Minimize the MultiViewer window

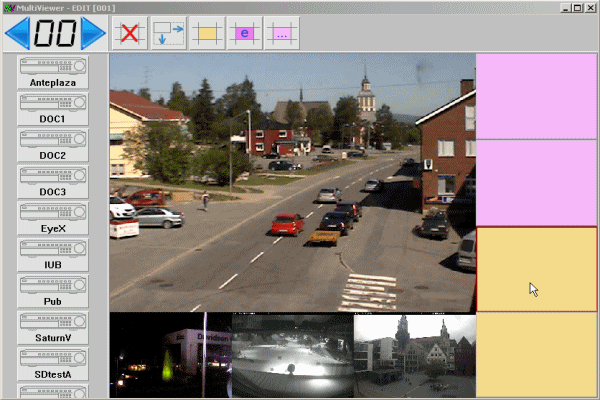[566, 8]
